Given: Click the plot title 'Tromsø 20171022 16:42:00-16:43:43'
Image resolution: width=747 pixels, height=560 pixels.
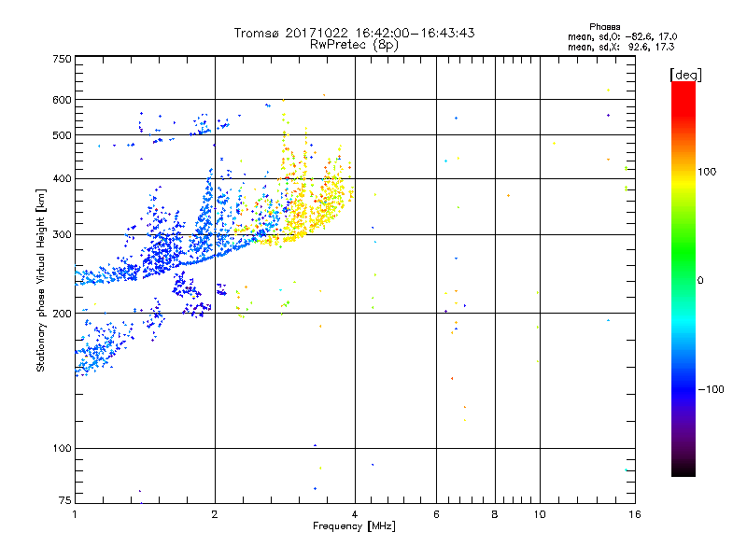Looking at the screenshot, I should tap(354, 33).
